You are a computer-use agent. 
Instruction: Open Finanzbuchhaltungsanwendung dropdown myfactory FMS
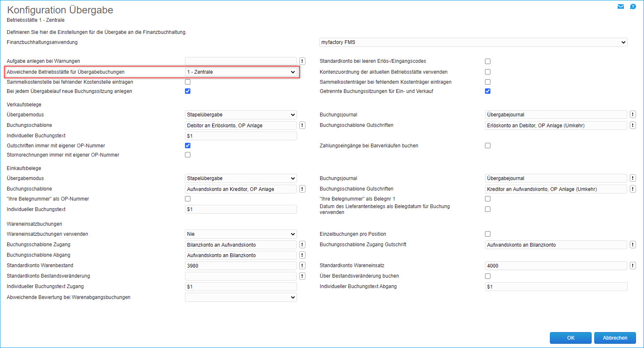pyautogui.click(x=473, y=42)
